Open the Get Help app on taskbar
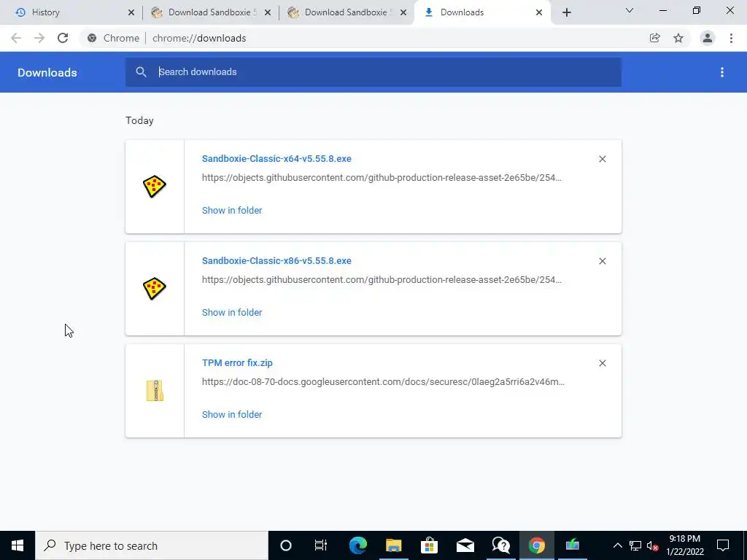Image resolution: width=747 pixels, height=560 pixels. [500, 545]
